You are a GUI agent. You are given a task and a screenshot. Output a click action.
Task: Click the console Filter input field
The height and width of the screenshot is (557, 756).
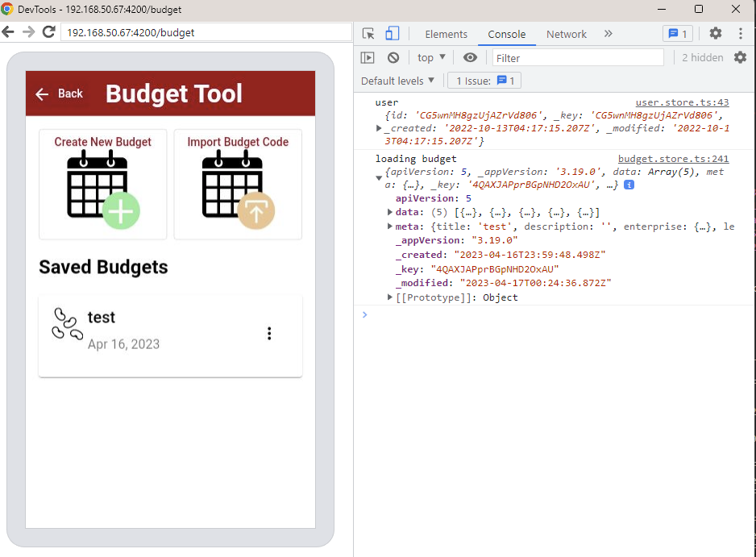coord(578,57)
